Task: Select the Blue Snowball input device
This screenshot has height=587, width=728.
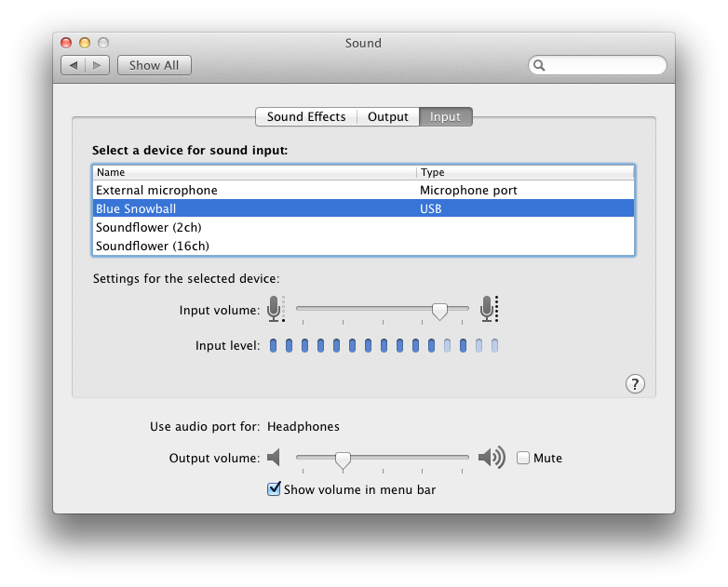Action: pyautogui.click(x=364, y=208)
